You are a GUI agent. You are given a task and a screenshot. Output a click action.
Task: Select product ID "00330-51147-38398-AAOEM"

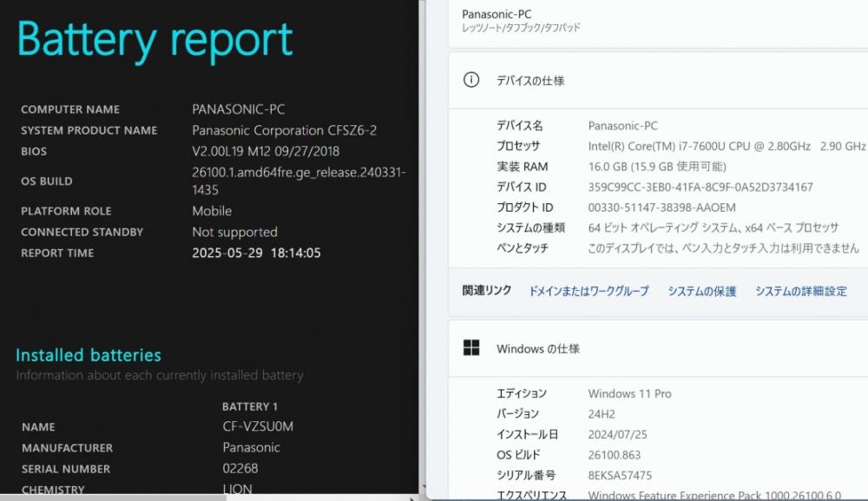point(662,208)
